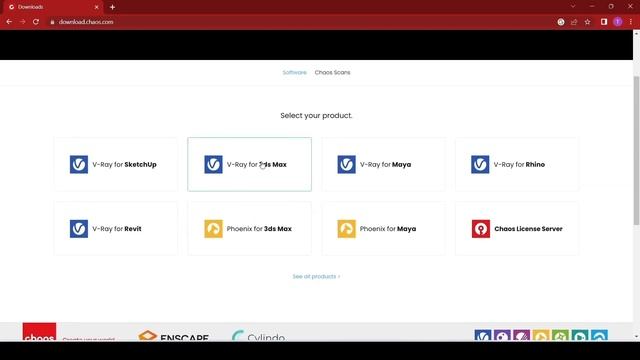
Task: Open the Chrome three-dot menu
Action: [631, 22]
